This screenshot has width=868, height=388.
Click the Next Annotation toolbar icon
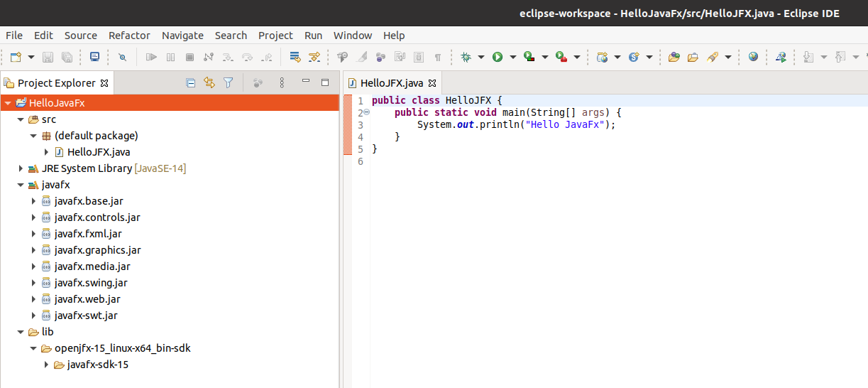pyautogui.click(x=808, y=57)
